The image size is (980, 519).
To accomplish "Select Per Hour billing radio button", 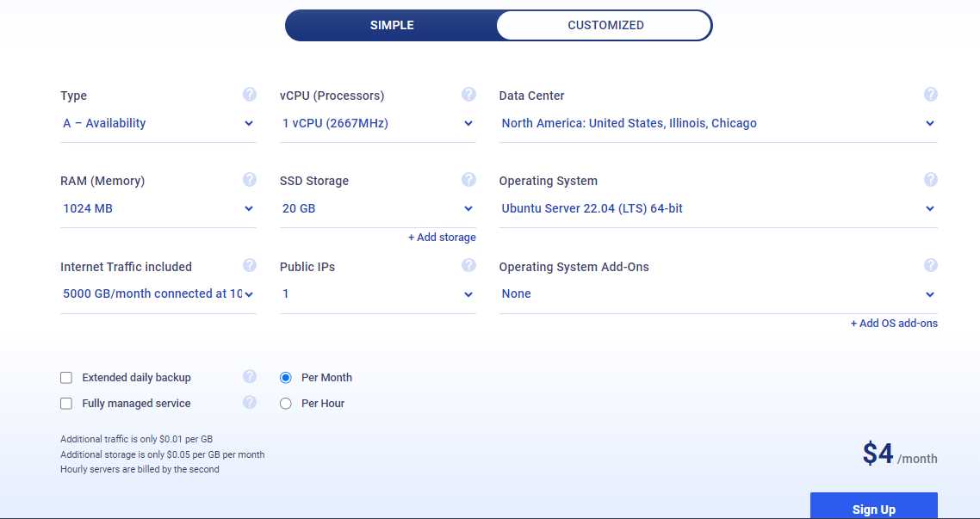I will [286, 404].
